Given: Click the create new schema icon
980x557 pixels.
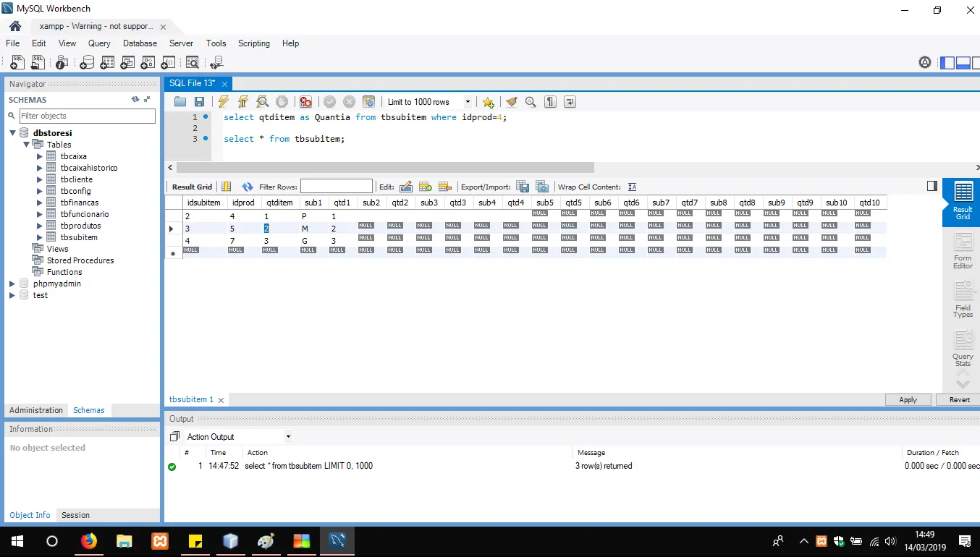Looking at the screenshot, I should click(87, 63).
